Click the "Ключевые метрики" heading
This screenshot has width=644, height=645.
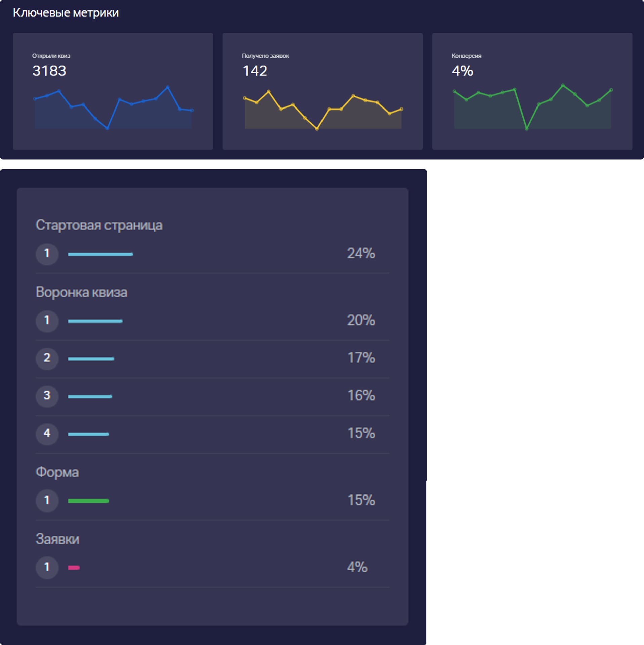[66, 13]
